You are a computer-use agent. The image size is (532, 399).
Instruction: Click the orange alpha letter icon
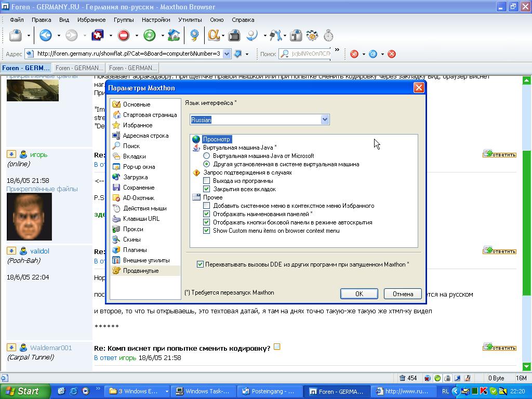pos(214,35)
